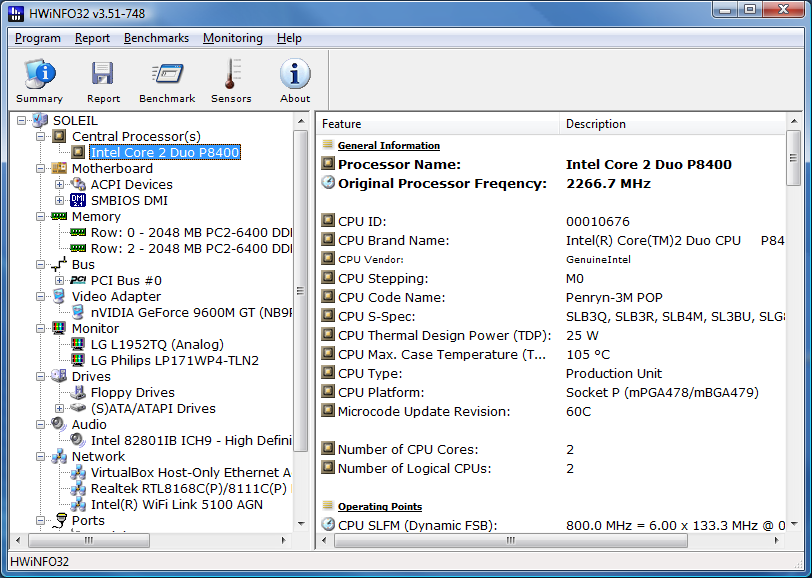Viewport: 812px width, 578px height.
Task: Click the PCI Bus #0 icon
Action: [x=78, y=280]
